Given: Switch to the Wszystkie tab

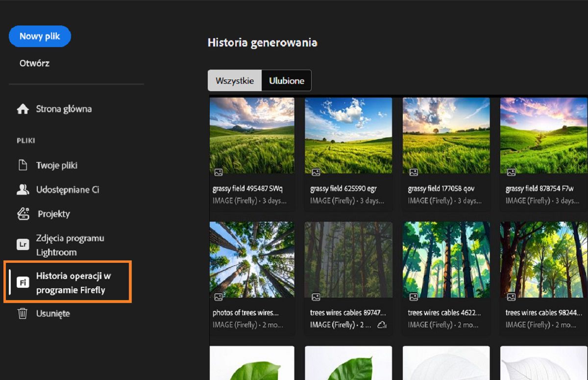Looking at the screenshot, I should click(x=235, y=81).
